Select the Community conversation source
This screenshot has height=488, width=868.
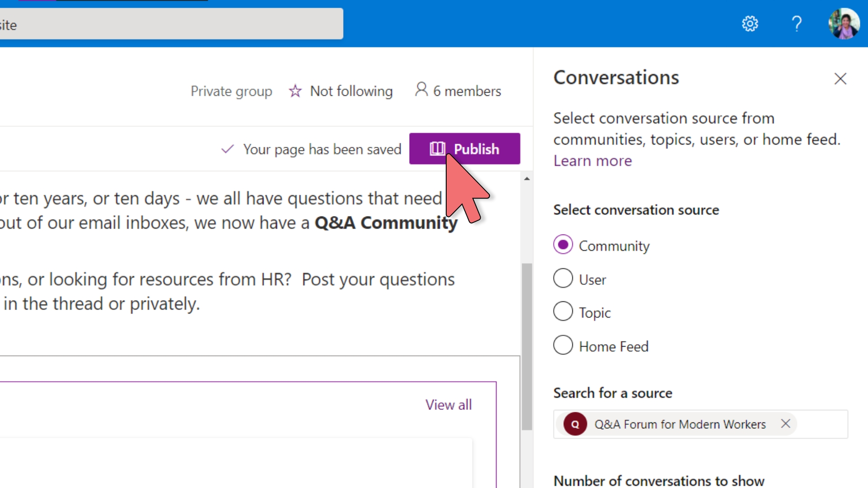tap(563, 245)
